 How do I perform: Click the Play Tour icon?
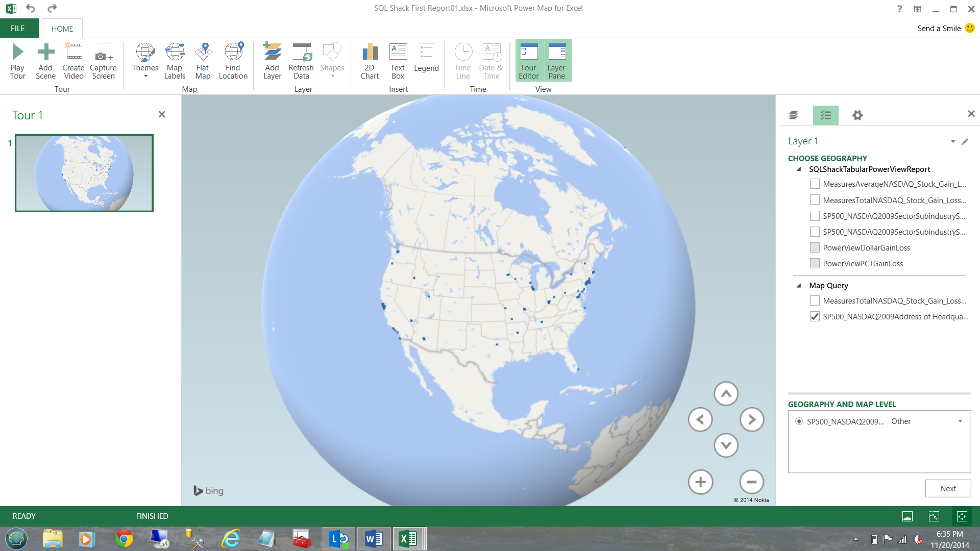tap(18, 61)
